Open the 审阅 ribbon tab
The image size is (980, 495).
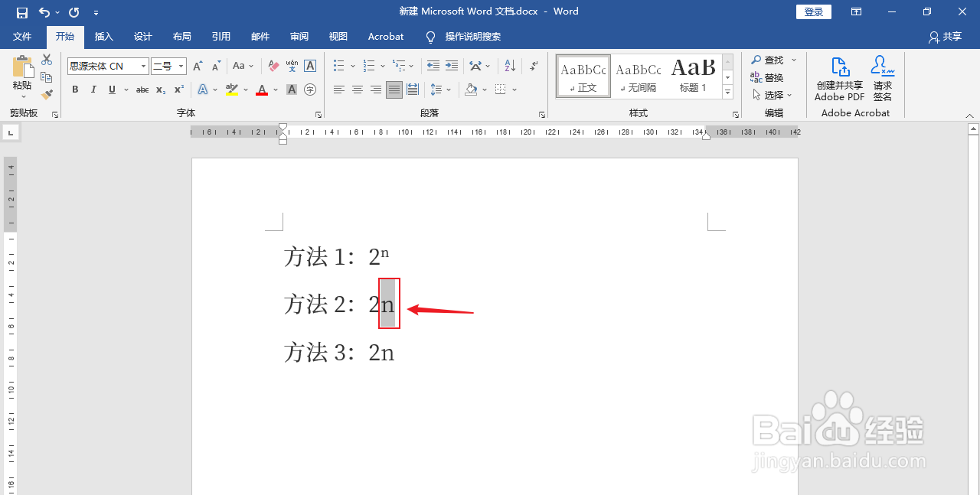click(x=299, y=36)
